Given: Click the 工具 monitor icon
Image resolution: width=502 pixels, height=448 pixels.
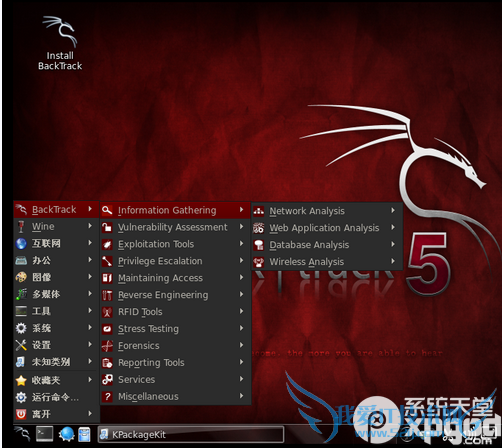Looking at the screenshot, I should click(21, 311).
